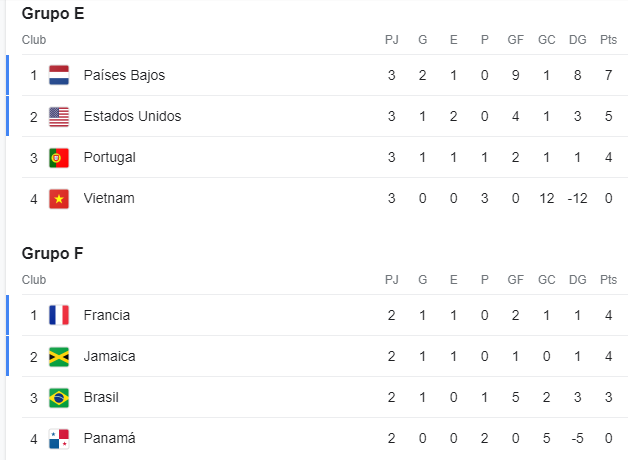This screenshot has height=460, width=628.
Task: Click the Grupo F heading
Action: point(52,254)
